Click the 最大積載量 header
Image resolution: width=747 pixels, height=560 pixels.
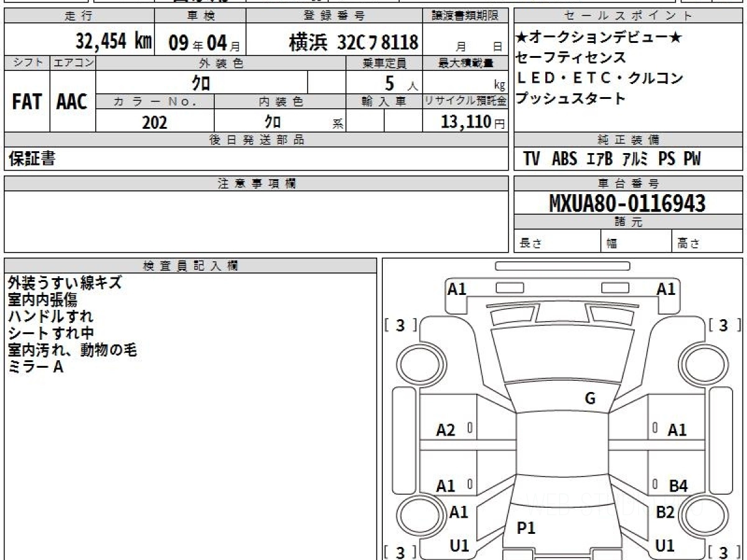pos(466,63)
